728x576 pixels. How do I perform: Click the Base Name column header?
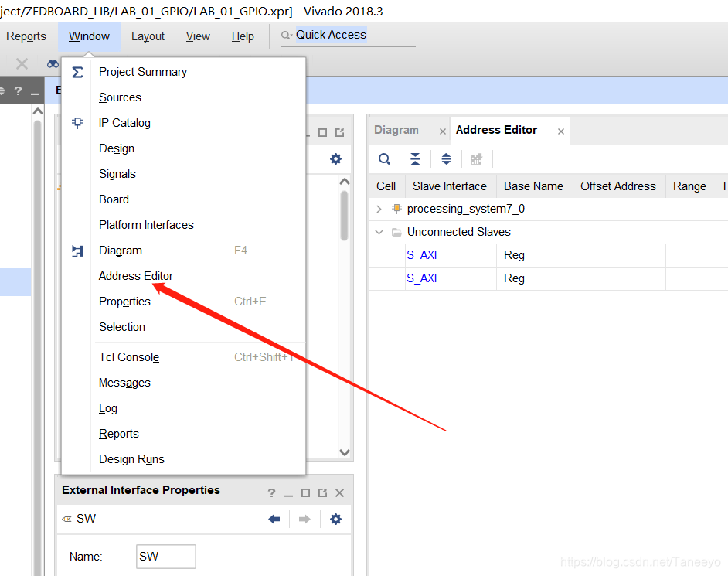534,186
